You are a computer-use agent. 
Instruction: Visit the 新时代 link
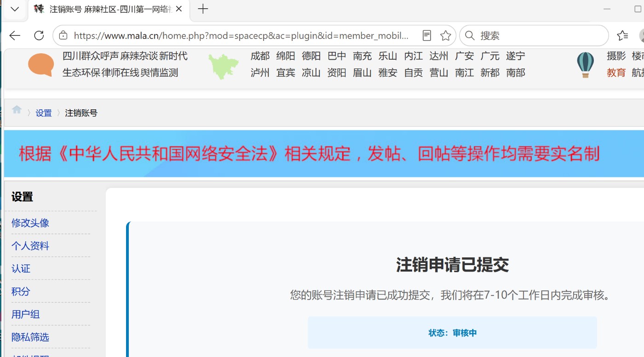click(173, 56)
